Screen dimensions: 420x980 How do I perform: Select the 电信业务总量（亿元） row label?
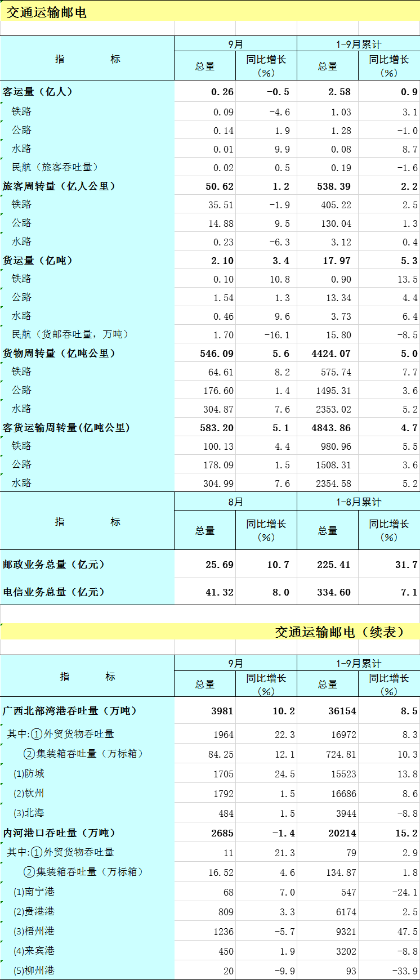(54, 592)
